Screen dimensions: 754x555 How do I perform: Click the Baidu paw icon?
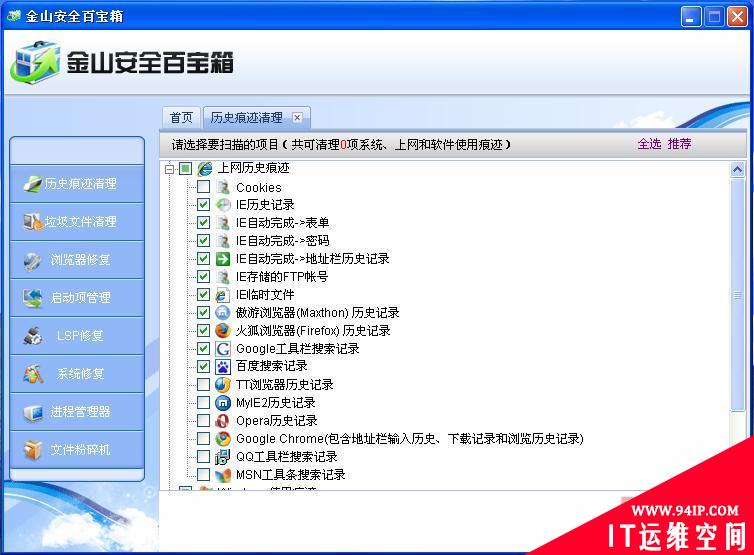tap(223, 366)
